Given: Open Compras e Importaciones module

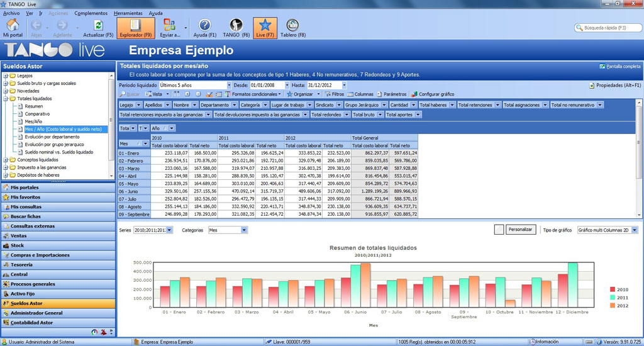Looking at the screenshot, I should point(58,255).
